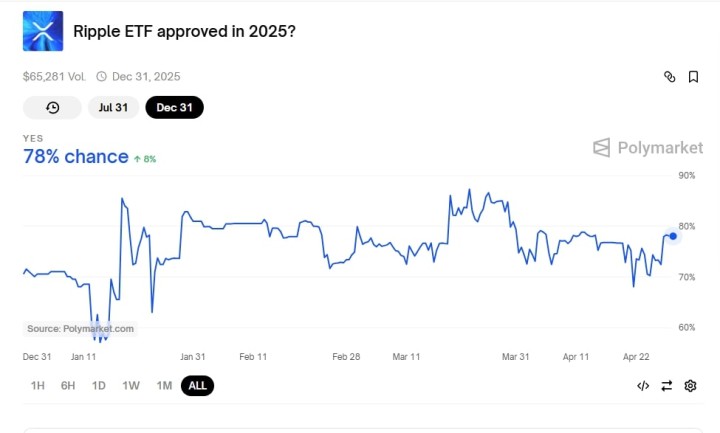Open chart settings gear
This screenshot has height=433, width=720.
coord(690,386)
